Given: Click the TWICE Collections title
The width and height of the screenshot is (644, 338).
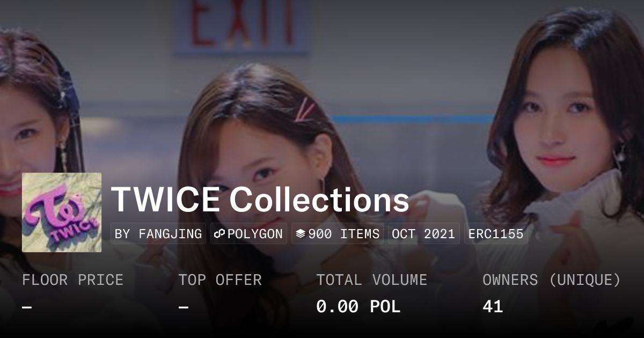Looking at the screenshot, I should click(260, 200).
